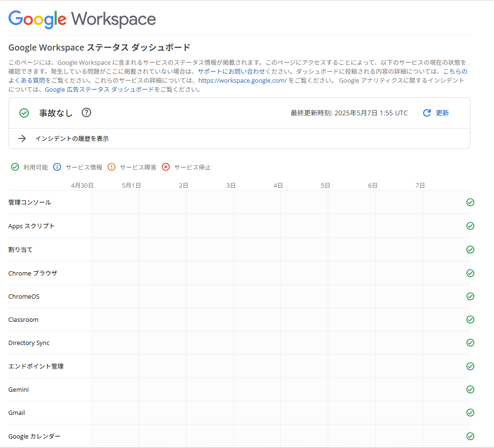
Task: Click the status check icon for エンドポイント管理
Action: point(470,366)
